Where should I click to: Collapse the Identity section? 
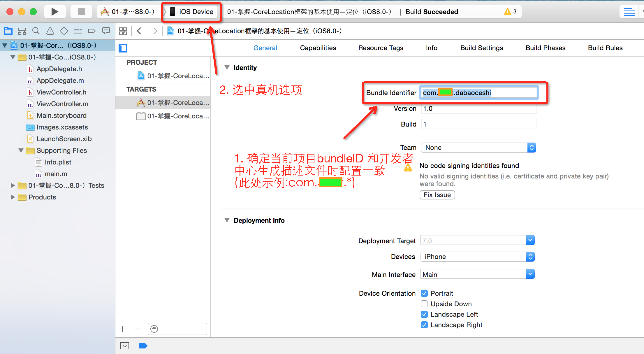point(227,67)
